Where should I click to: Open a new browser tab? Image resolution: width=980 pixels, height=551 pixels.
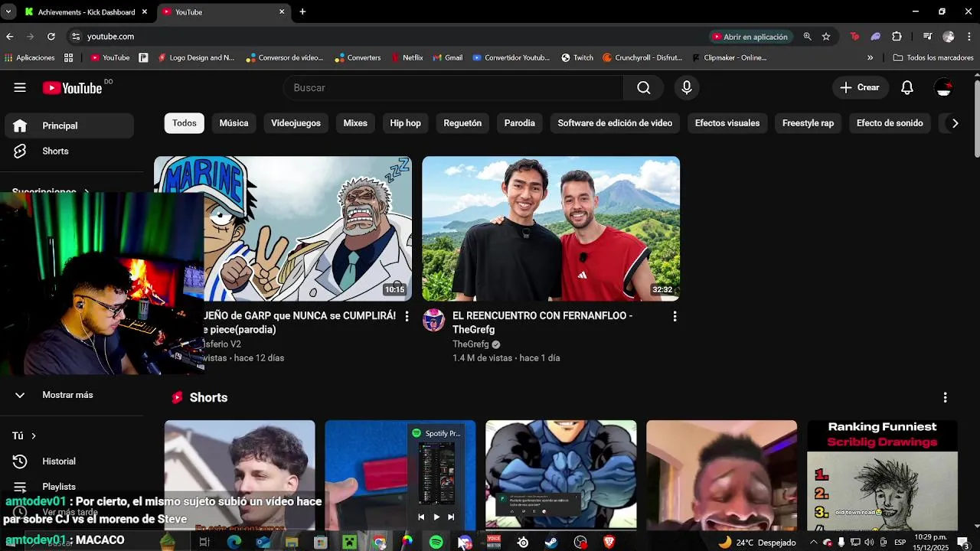click(302, 11)
